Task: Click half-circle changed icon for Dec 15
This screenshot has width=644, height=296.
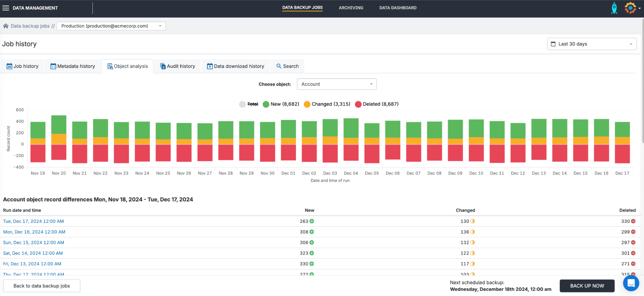Action: click(x=472, y=243)
